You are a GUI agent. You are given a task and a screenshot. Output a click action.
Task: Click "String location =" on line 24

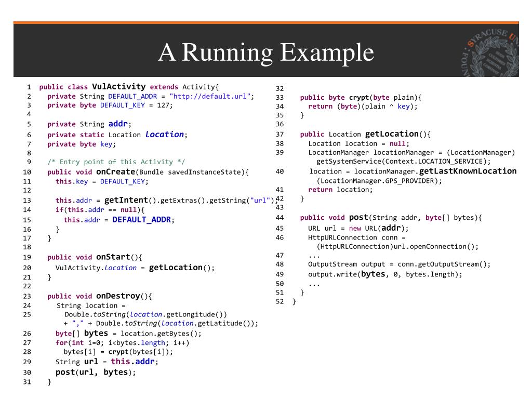pos(91,305)
